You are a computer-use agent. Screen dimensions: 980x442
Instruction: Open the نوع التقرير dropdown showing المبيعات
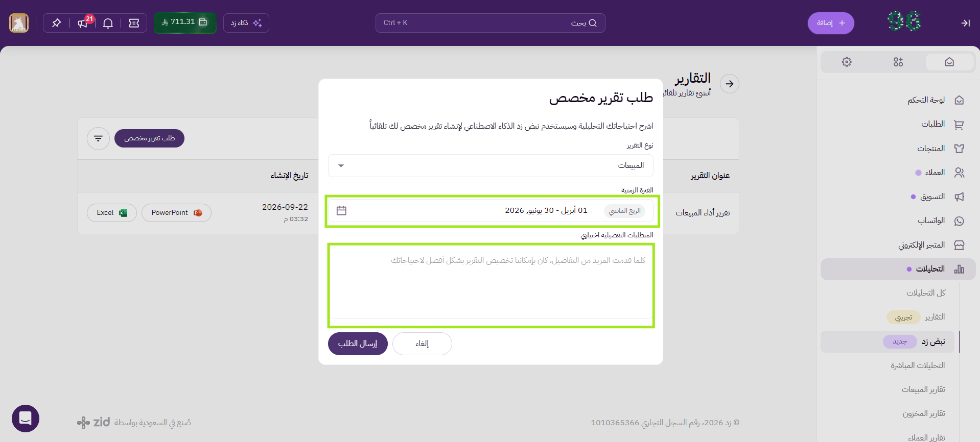click(491, 165)
